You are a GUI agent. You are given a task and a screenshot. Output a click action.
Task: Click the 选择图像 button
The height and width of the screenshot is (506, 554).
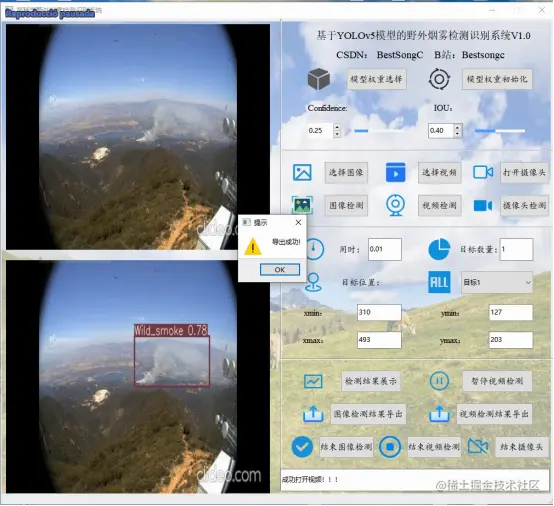pyautogui.click(x=346, y=172)
